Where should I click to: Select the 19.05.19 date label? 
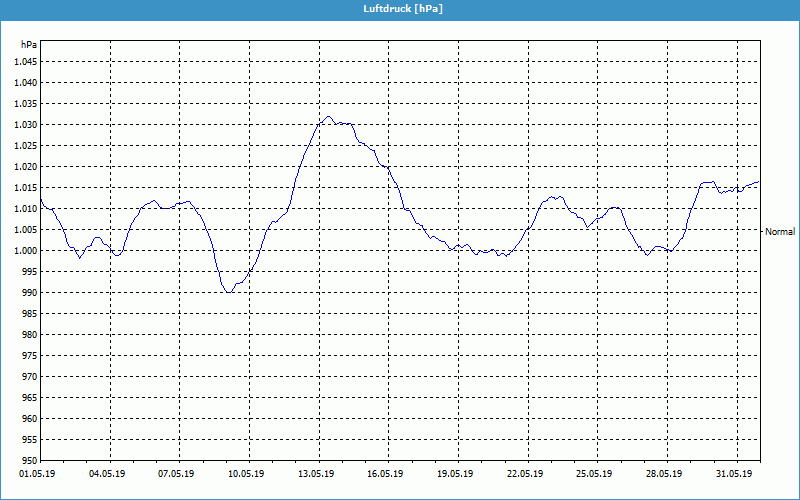[454, 474]
